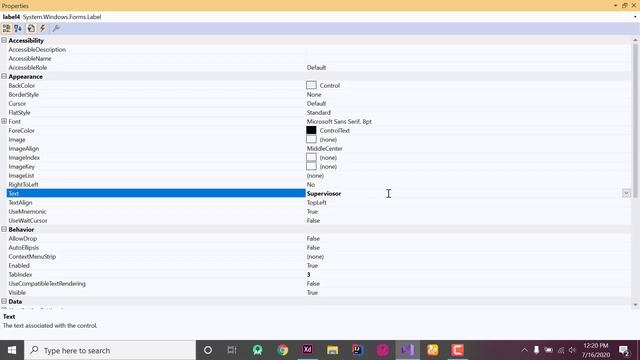Screen dimensions: 640x360
Task: Switch to Visual Studio in taskbar
Action: pyautogui.click(x=407, y=350)
